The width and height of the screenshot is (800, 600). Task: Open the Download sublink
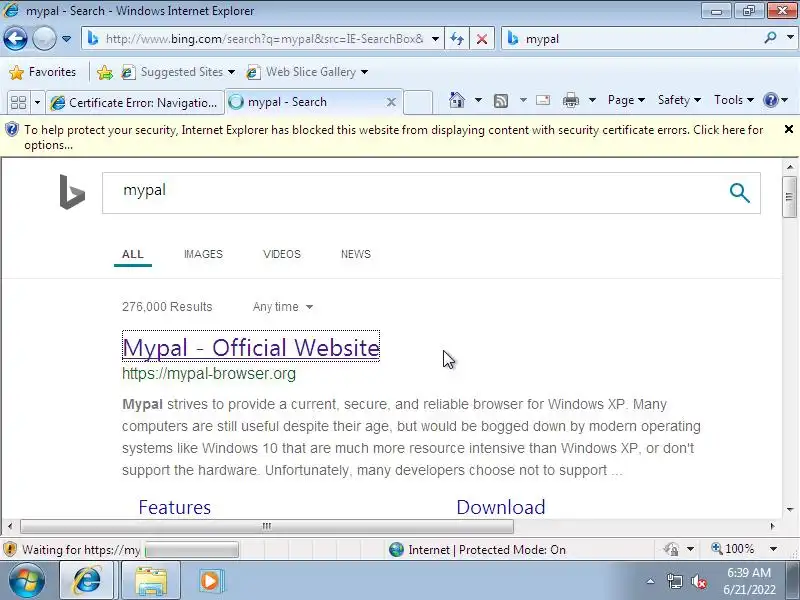(x=501, y=507)
